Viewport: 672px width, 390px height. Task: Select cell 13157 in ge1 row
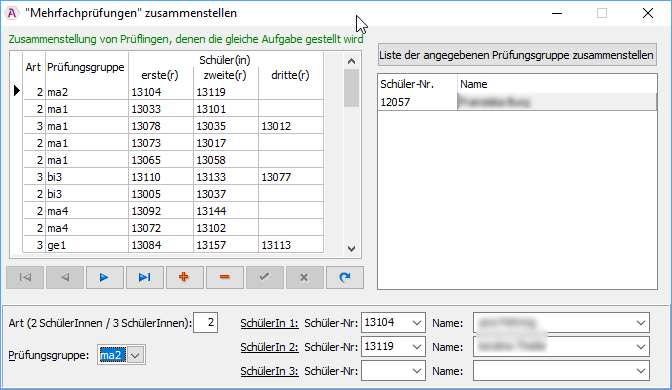pyautogui.click(x=226, y=245)
